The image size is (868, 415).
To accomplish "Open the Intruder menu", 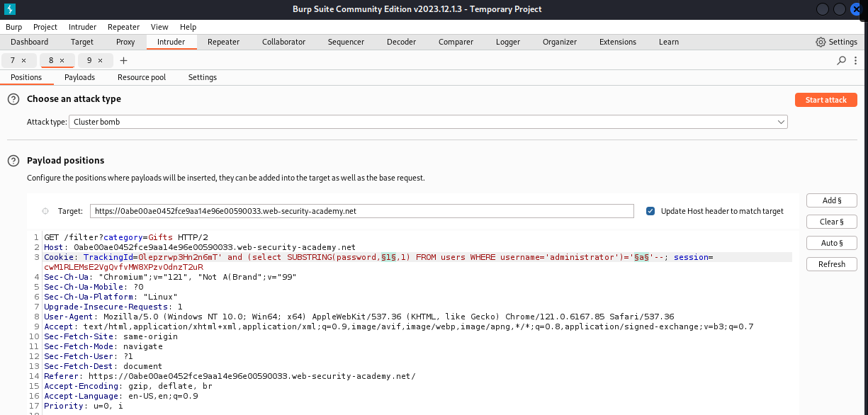I will (82, 27).
